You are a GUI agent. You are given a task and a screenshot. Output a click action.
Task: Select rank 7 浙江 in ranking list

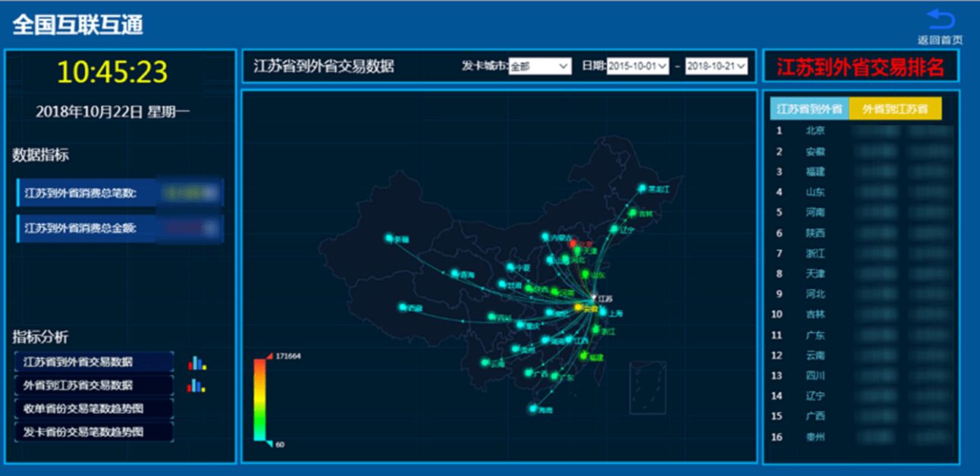tap(861, 253)
